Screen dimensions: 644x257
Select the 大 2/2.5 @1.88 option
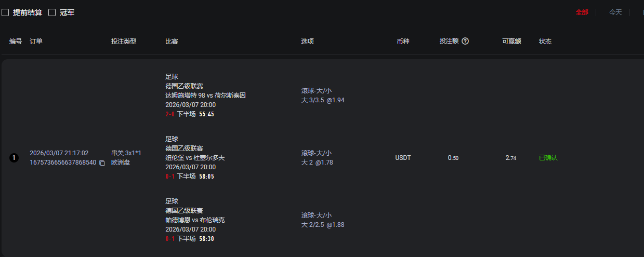(x=323, y=225)
